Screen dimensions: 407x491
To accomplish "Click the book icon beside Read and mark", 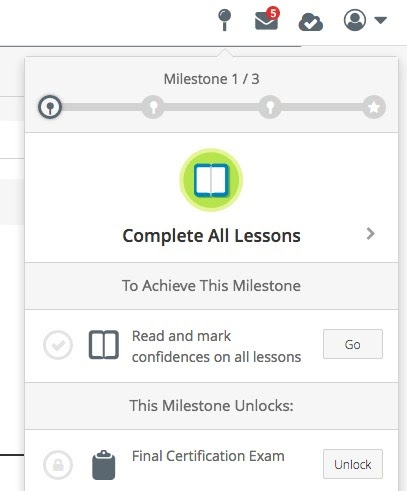I will pyautogui.click(x=104, y=345).
